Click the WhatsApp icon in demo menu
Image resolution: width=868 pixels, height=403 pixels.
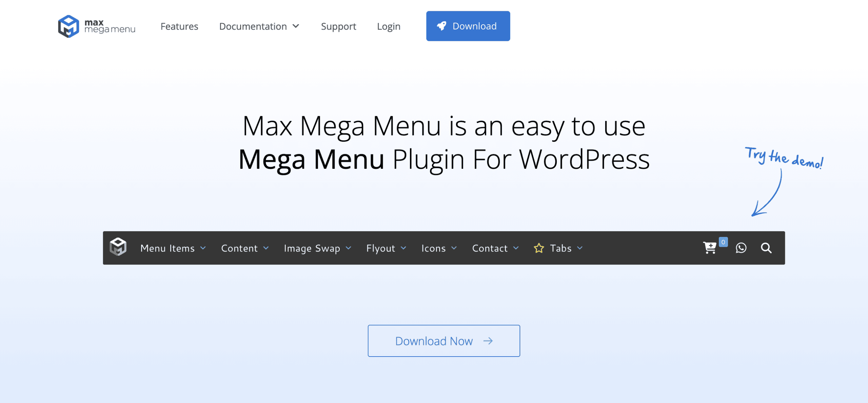point(741,248)
